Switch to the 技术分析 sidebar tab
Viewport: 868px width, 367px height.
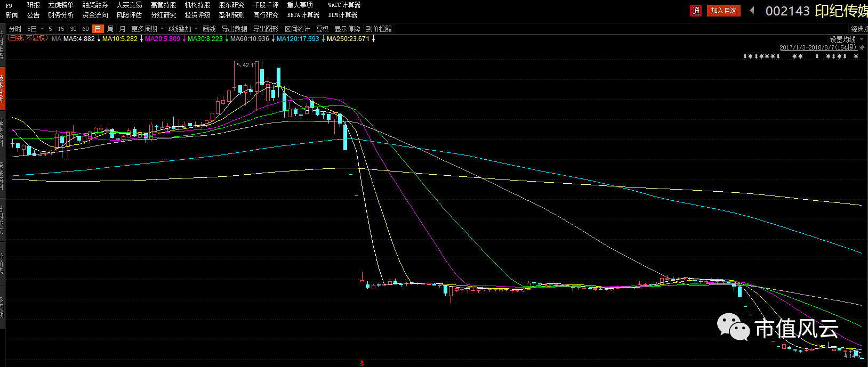pos(2,88)
